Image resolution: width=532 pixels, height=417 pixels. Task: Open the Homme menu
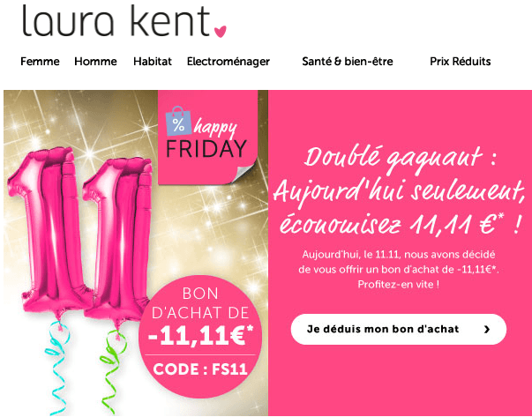95,62
